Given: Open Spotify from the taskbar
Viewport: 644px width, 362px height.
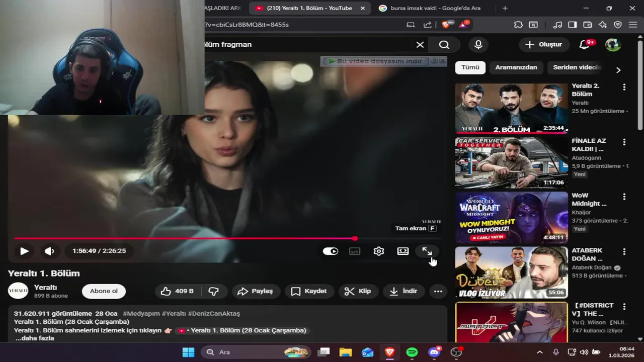Looking at the screenshot, I should [x=412, y=352].
